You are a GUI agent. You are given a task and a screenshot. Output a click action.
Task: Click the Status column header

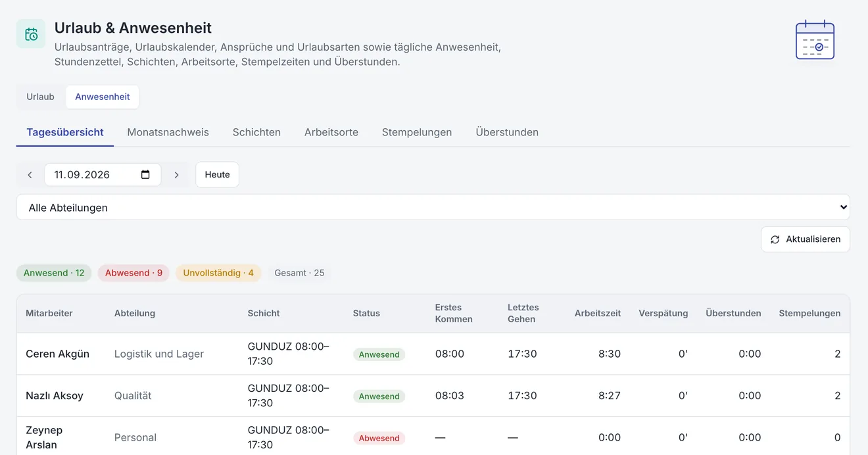tap(366, 314)
